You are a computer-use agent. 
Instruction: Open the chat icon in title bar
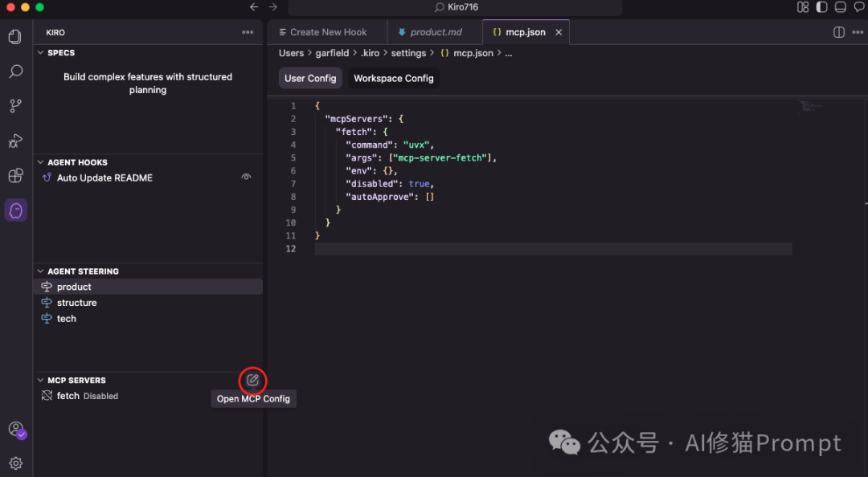click(859, 7)
